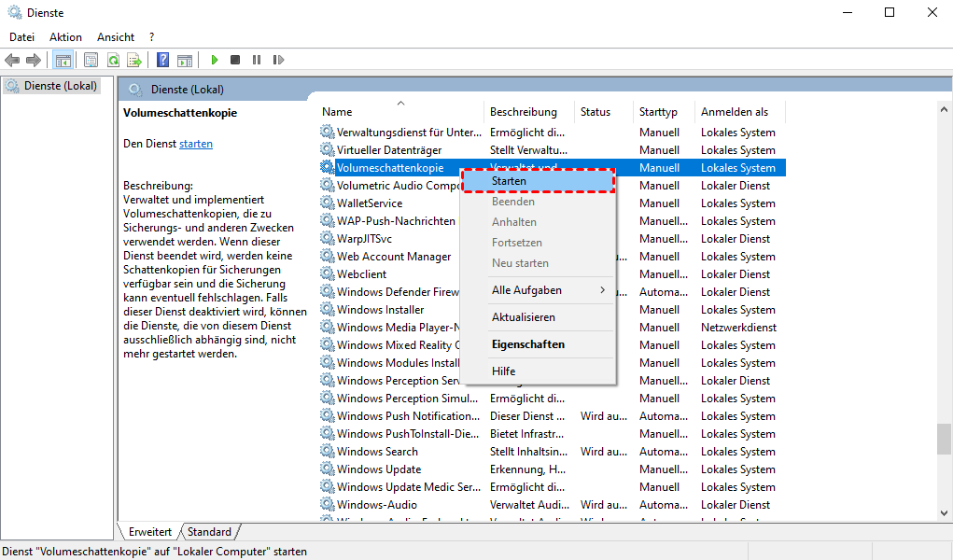
Task: Click the Pause Service toolbar icon
Action: (256, 61)
